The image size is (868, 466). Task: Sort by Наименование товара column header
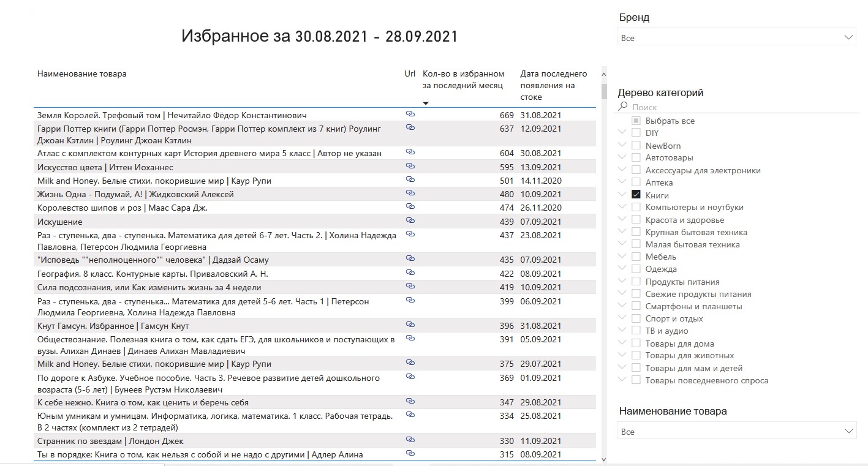[x=82, y=74]
